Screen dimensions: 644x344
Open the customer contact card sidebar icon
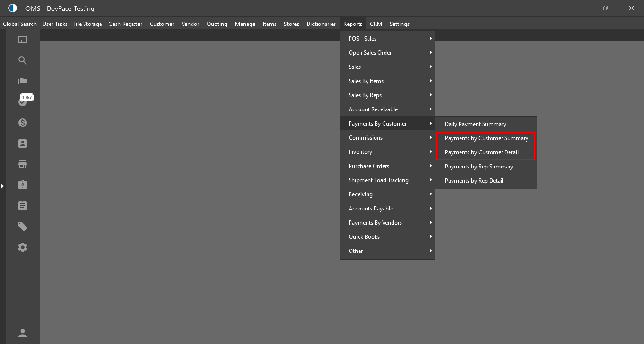click(x=23, y=143)
